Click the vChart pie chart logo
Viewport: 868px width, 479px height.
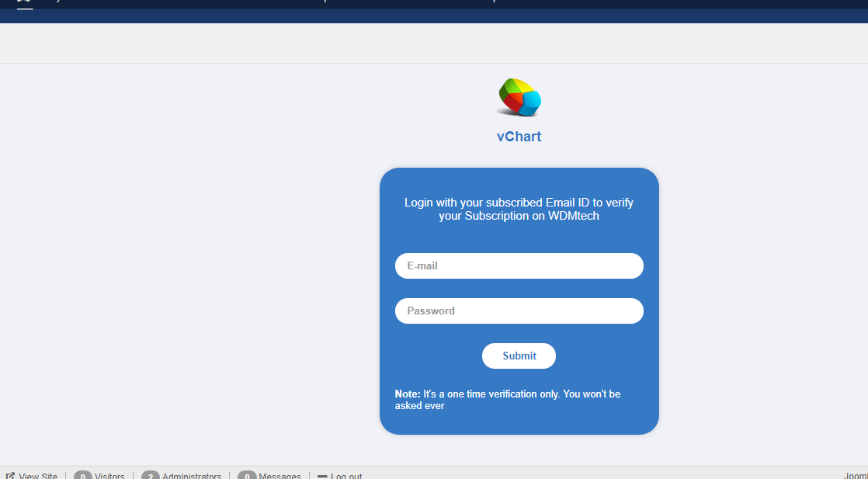519,98
